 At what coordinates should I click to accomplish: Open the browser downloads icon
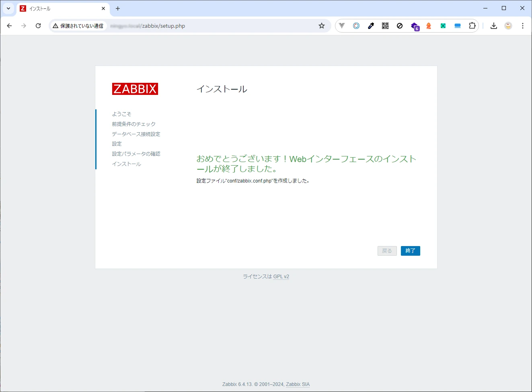click(494, 26)
